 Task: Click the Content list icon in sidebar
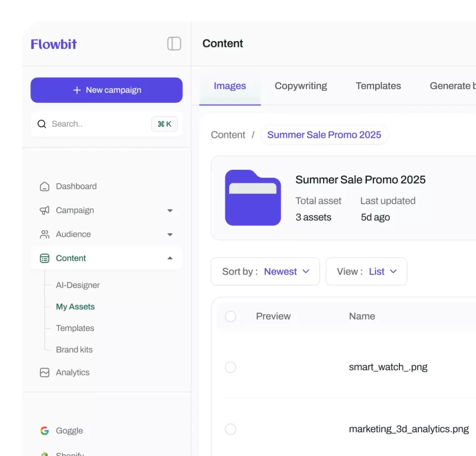(45, 258)
